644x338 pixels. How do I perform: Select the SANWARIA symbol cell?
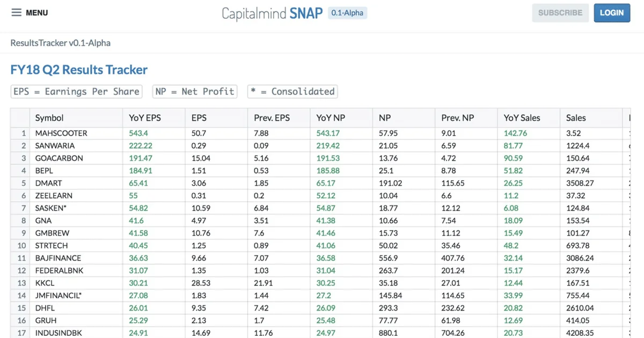coord(77,146)
